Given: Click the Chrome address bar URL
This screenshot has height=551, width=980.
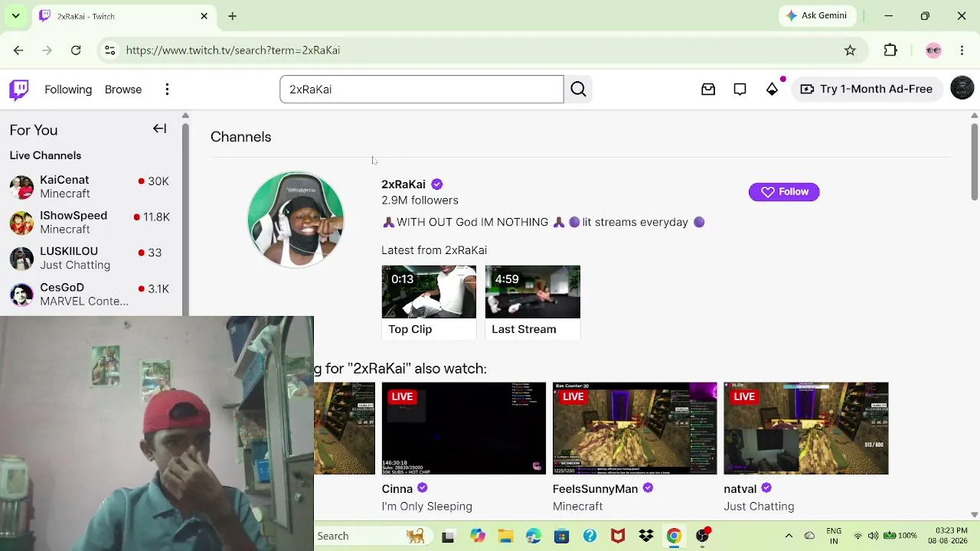Looking at the screenshot, I should pos(233,51).
